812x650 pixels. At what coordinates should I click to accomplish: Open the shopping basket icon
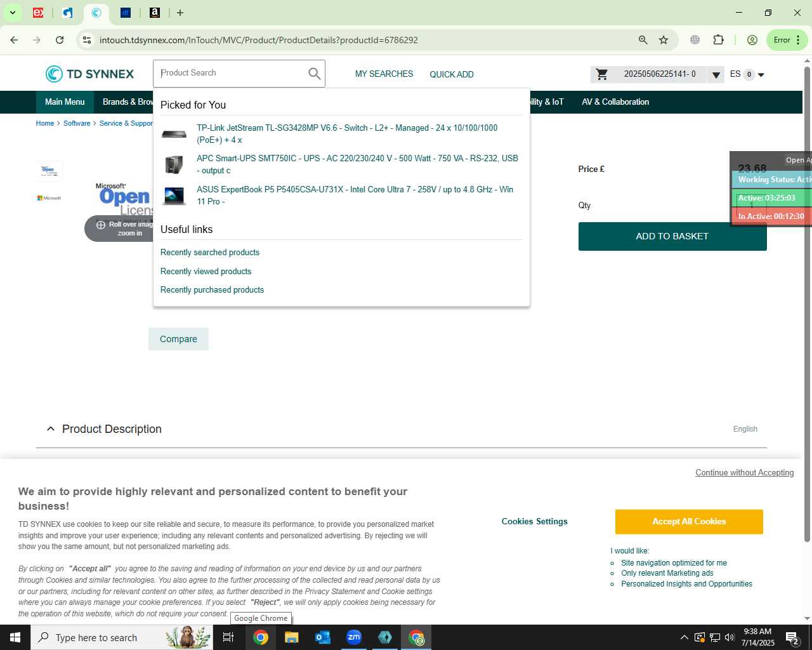602,74
